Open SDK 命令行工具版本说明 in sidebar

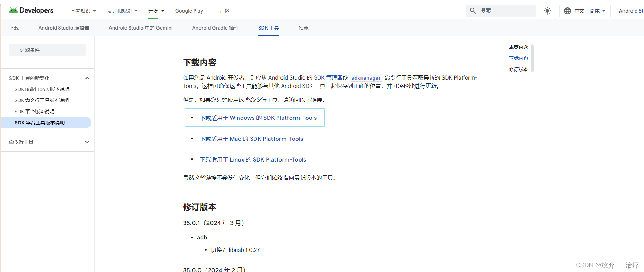click(42, 100)
